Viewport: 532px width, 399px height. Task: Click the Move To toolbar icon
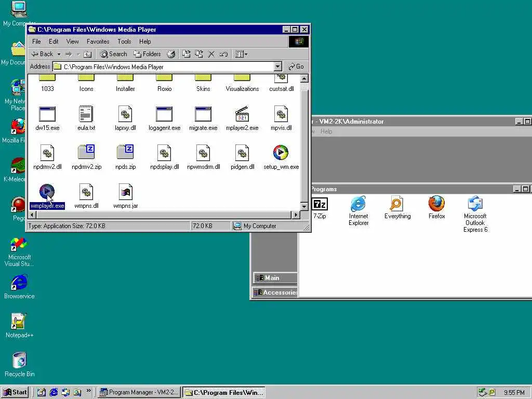187,54
